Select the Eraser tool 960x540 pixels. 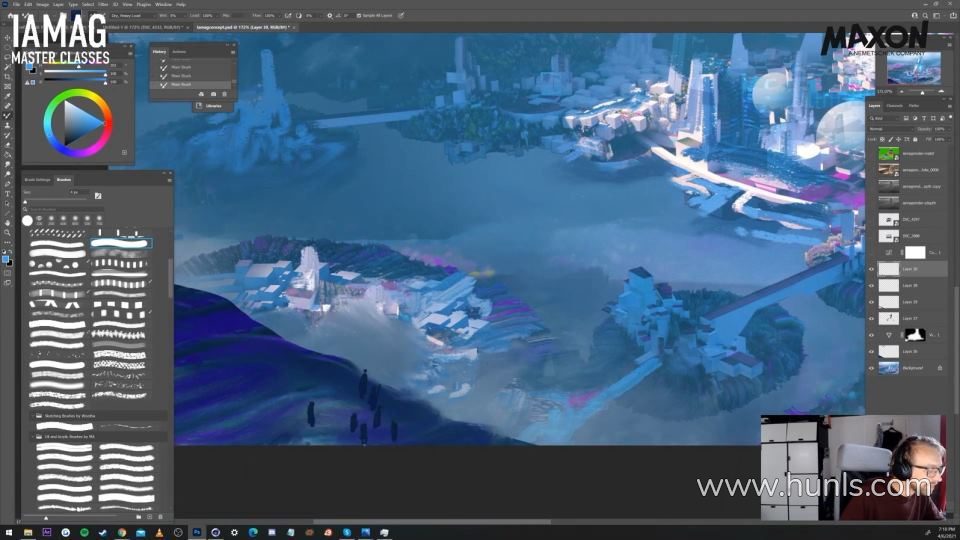[x=7, y=145]
